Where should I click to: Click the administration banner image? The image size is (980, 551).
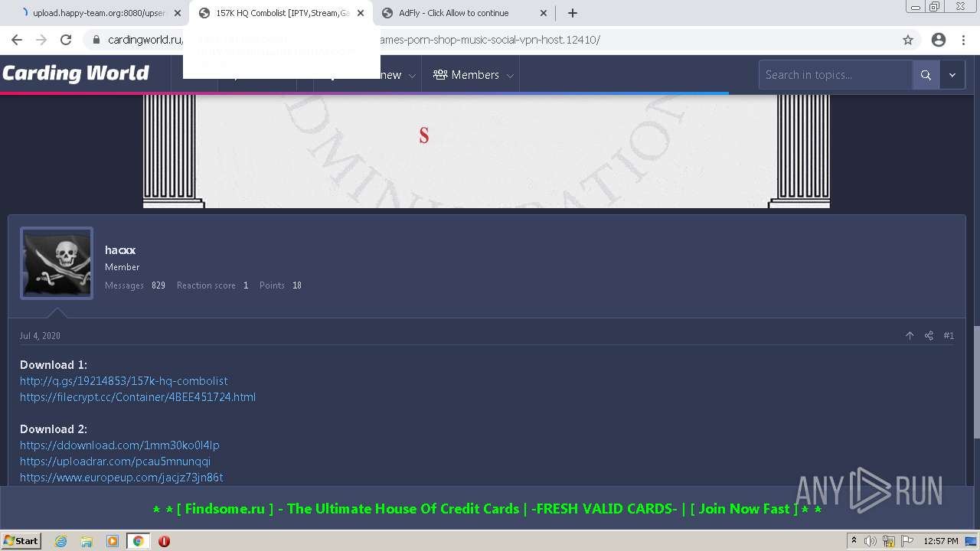click(x=486, y=152)
